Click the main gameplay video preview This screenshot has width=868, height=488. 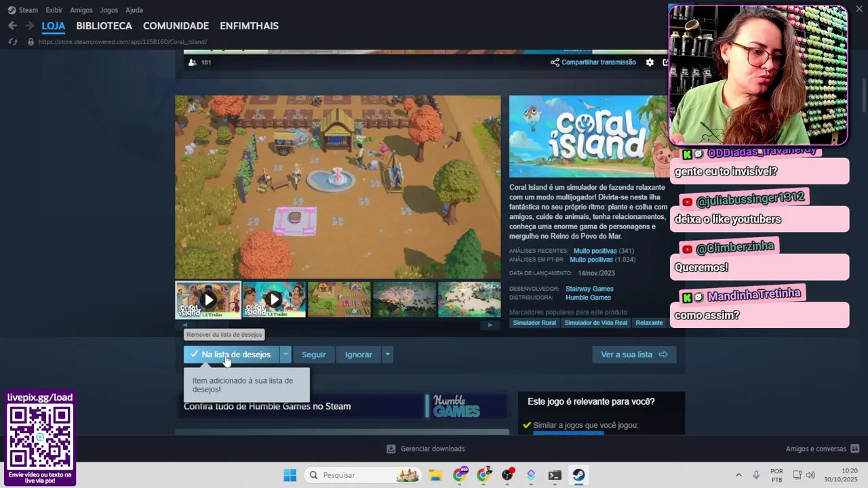pos(338,186)
